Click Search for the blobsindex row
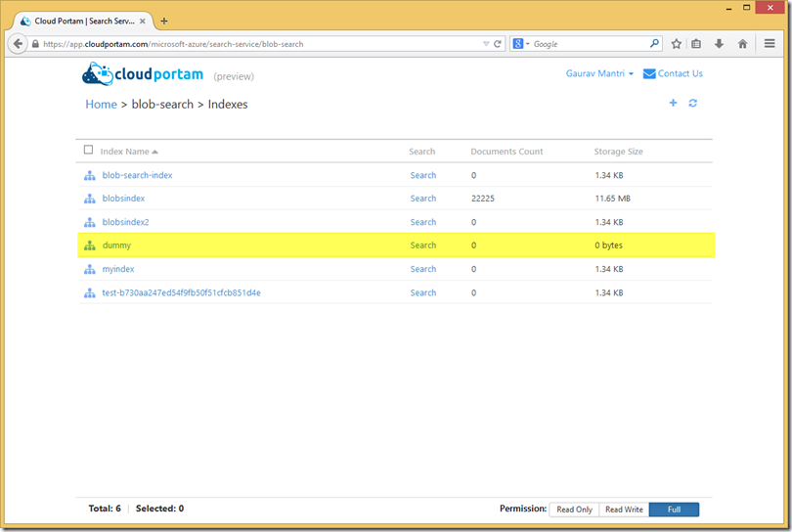The height and width of the screenshot is (532, 792). [x=423, y=199]
